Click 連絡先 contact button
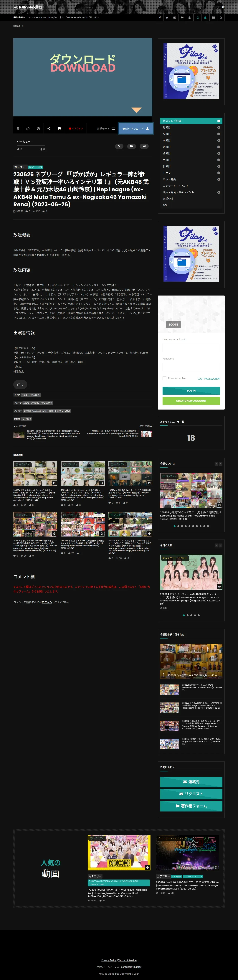Screen dimensions: 238x980 click(191, 782)
